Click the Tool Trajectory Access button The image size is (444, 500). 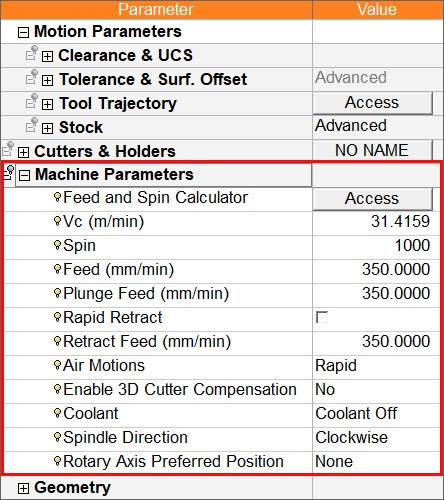click(373, 103)
